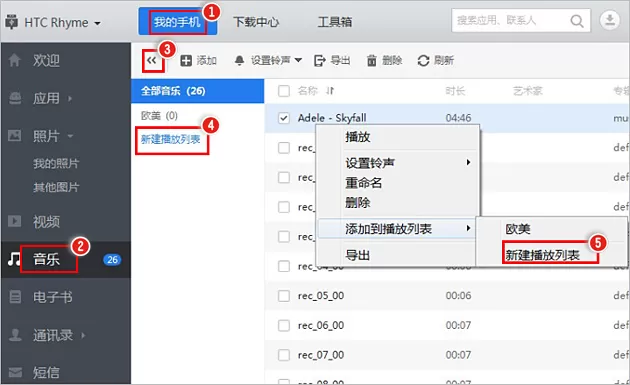Click the 设置铃声 bell icon
This screenshot has height=385, width=630.
(x=239, y=61)
